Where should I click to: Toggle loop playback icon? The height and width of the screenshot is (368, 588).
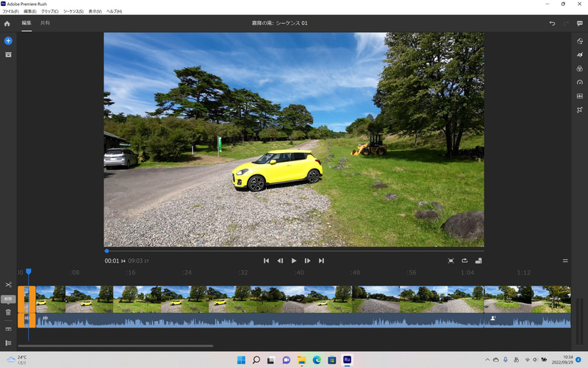pos(465,261)
